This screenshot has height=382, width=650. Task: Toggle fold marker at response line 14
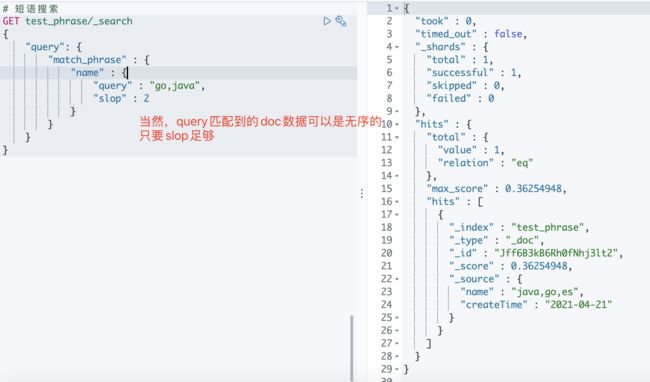(397, 176)
